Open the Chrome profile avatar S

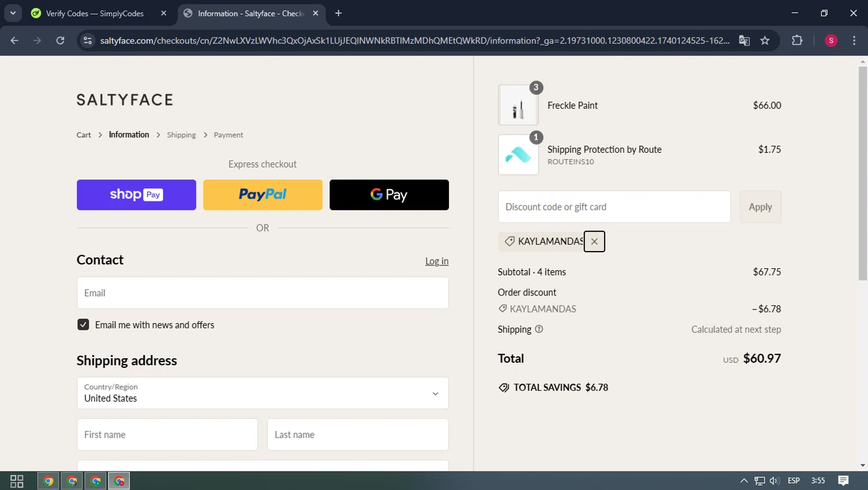click(x=831, y=40)
